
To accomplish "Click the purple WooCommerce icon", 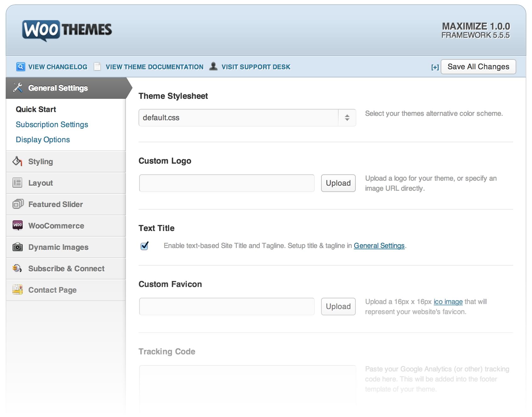I will click(17, 225).
